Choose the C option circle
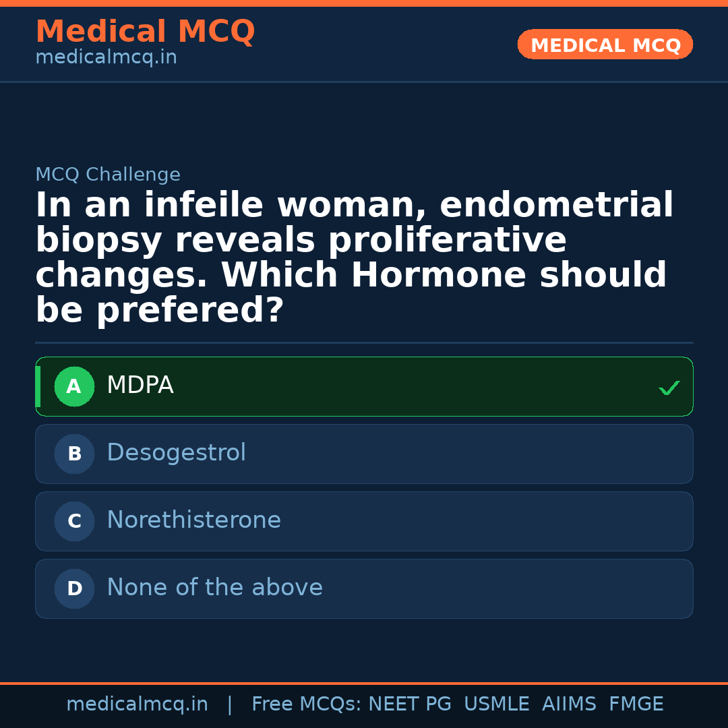 [74, 522]
